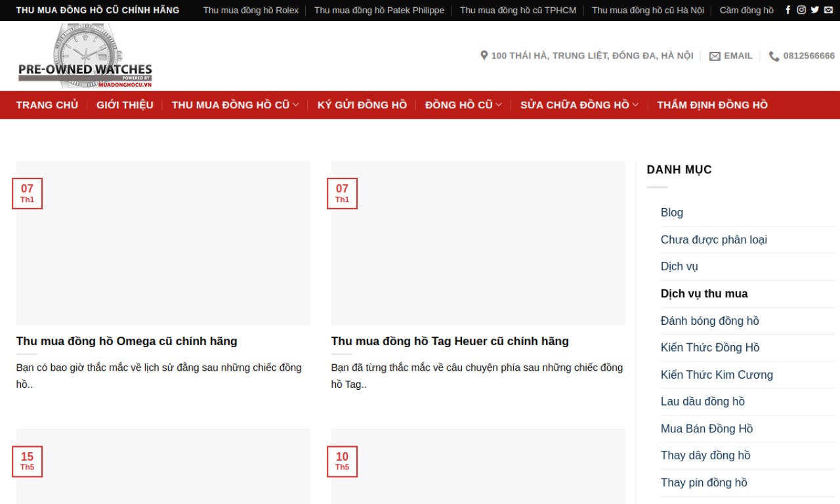The width and height of the screenshot is (840, 504).
Task: Open Chưa được phân loại category
Action: 714,240
